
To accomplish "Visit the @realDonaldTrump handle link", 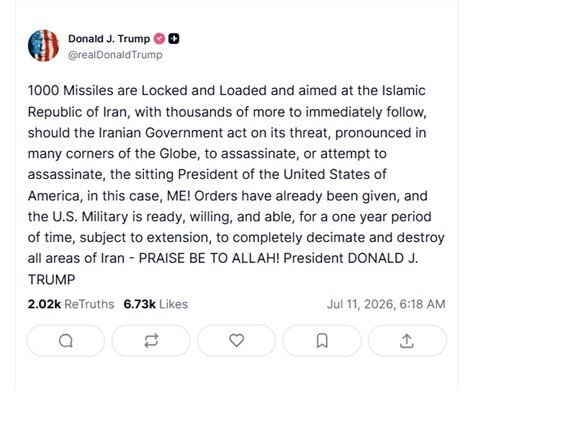I will point(115,55).
